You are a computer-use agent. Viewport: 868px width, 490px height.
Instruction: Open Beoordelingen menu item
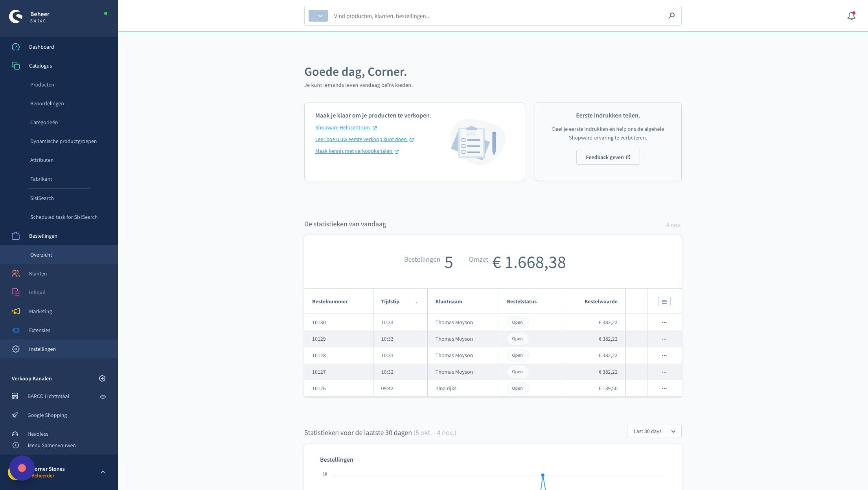47,103
